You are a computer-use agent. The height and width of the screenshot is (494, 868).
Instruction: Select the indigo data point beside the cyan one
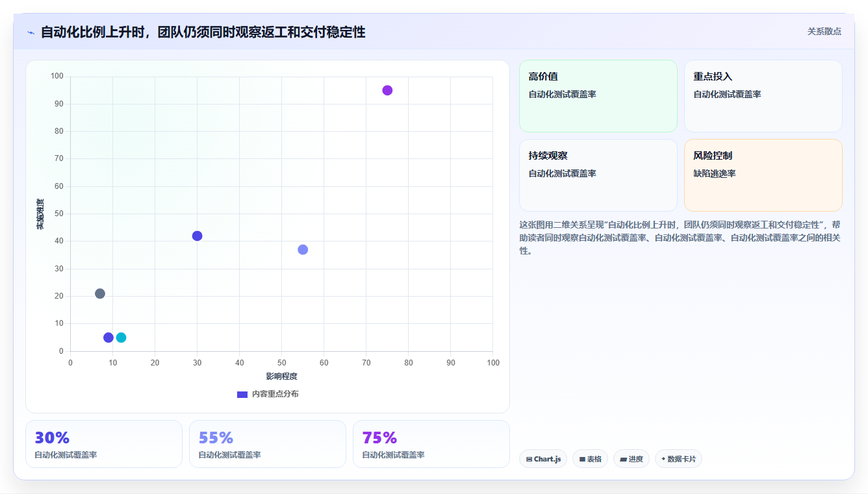click(x=108, y=338)
